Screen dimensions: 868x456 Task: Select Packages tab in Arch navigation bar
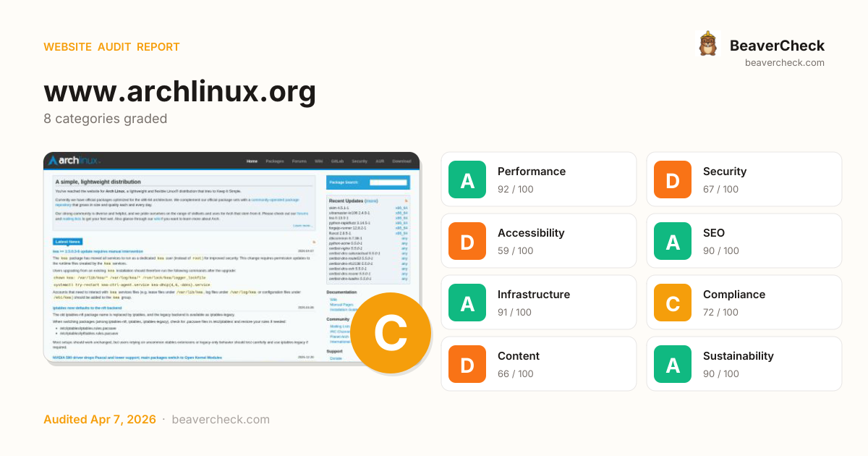click(274, 161)
